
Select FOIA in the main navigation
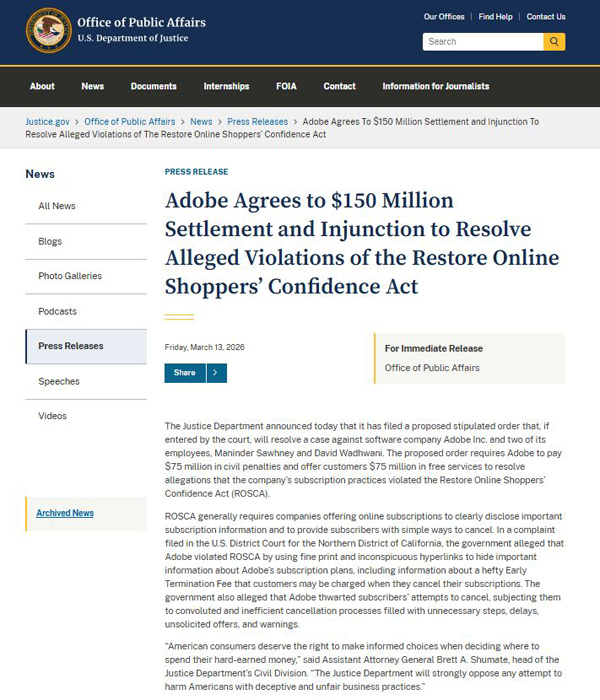tap(289, 86)
